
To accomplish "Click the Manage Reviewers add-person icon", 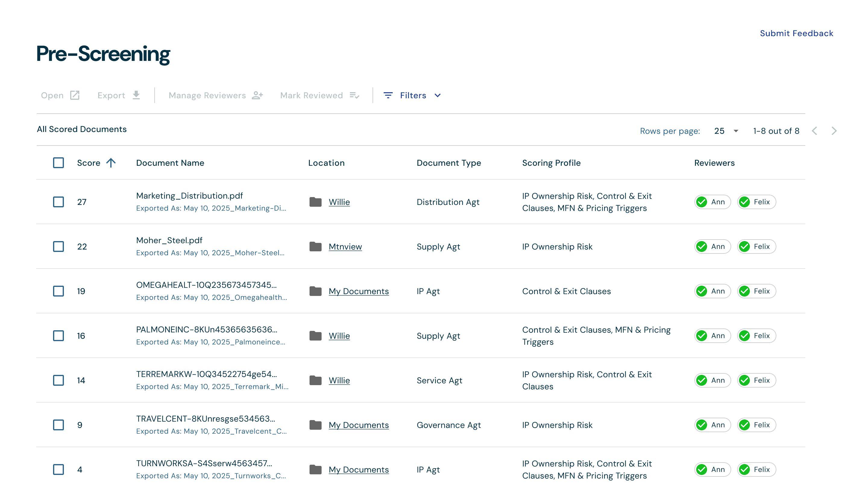I will [x=257, y=95].
